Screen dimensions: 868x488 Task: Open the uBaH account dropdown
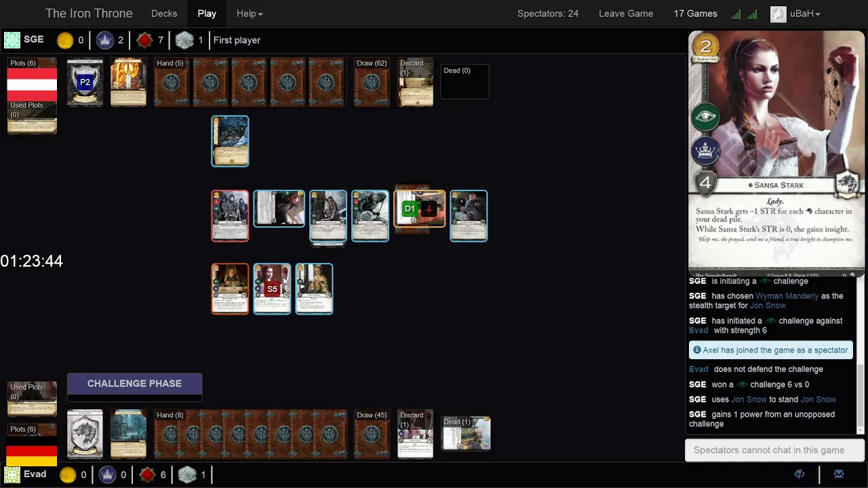coord(805,14)
